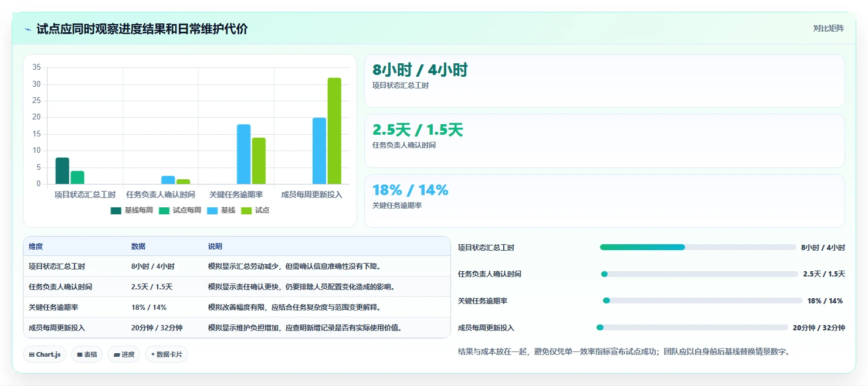This screenshot has height=386, width=868.
Task: Click the 数据 column header
Action: coord(138,247)
